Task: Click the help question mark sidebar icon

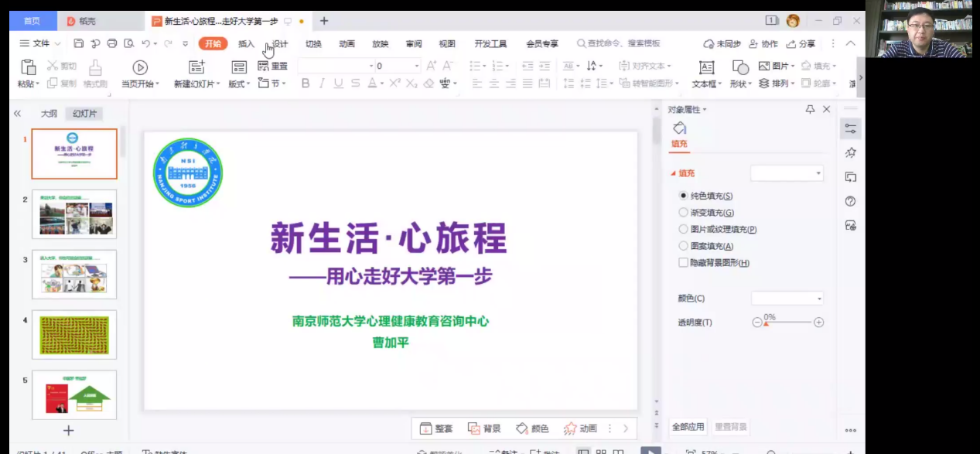Action: coord(851,201)
